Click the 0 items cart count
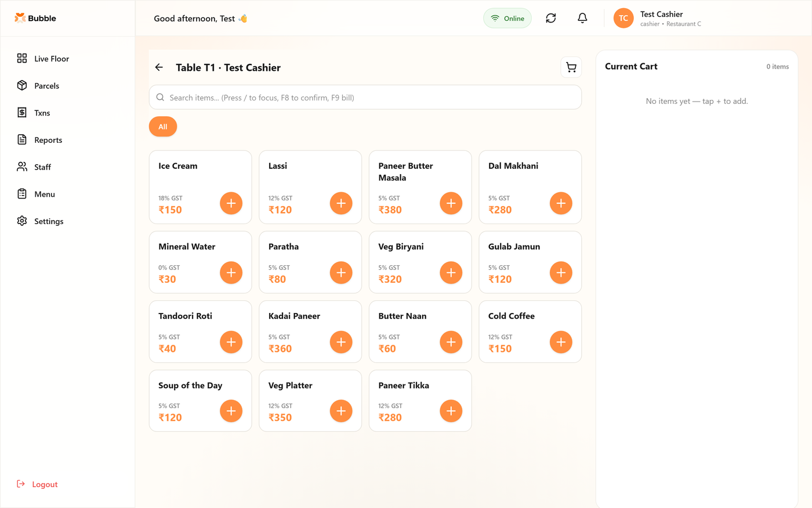812x508 pixels. coord(777,67)
